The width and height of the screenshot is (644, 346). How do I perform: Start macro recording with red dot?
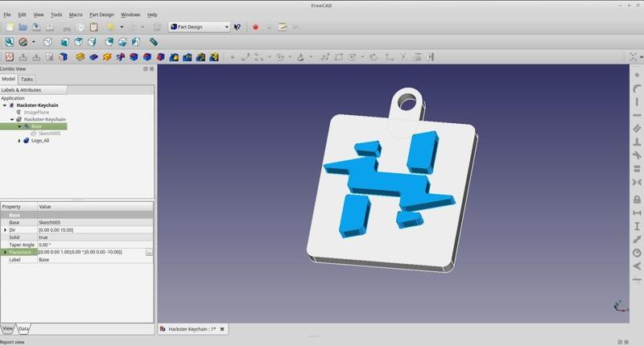255,27
